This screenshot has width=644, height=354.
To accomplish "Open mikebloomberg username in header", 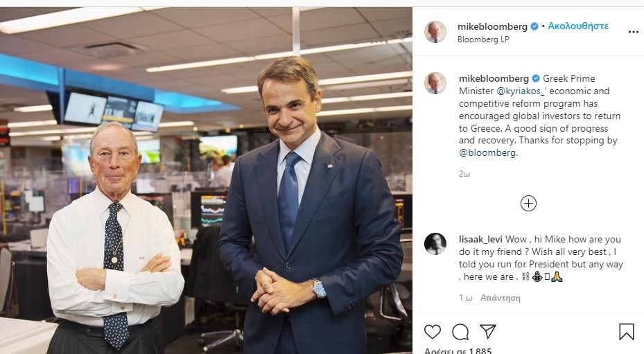I will (492, 26).
